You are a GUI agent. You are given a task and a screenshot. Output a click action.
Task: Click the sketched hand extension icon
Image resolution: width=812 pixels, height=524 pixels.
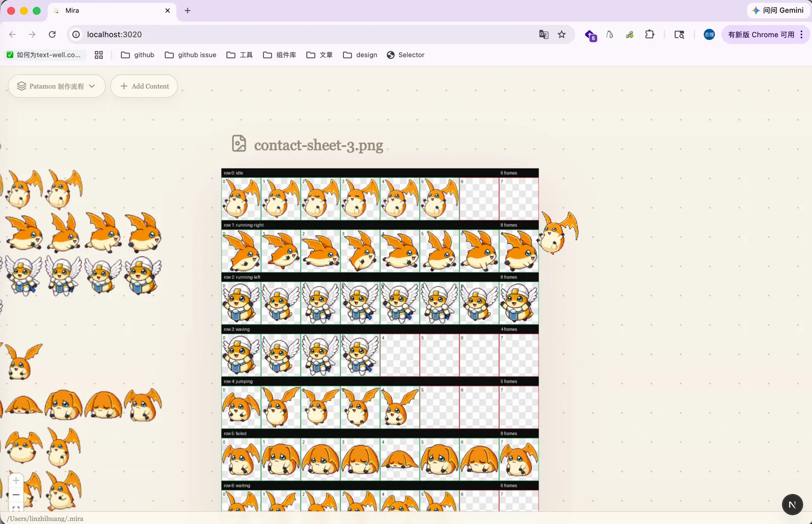click(x=610, y=35)
